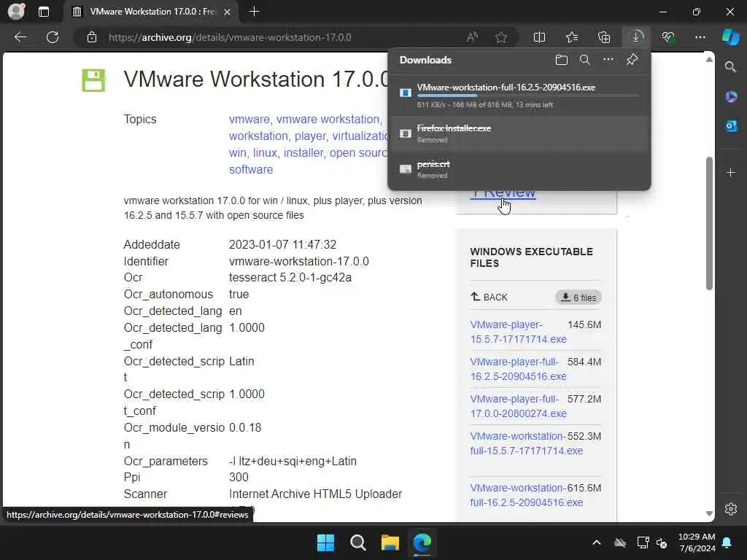Image resolution: width=747 pixels, height=560 pixels.
Task: Add a new sidebar app
Action: click(x=731, y=172)
